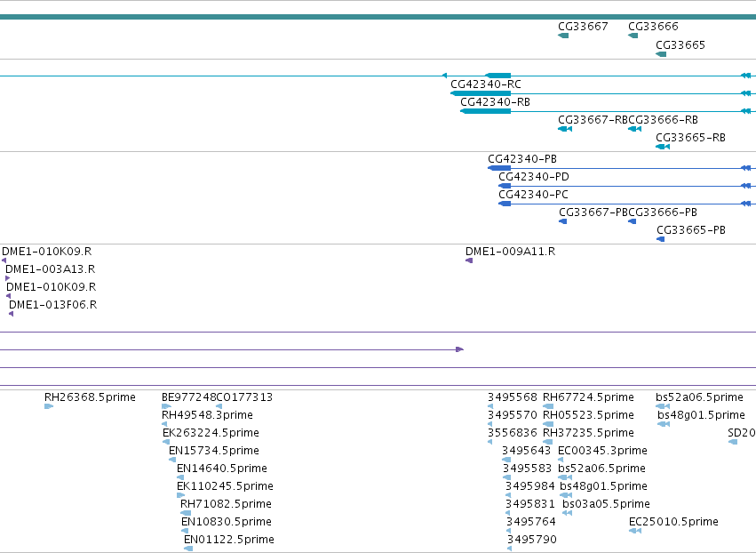
Task: Select the RH49548.3prime EST label
Action: tap(207, 415)
